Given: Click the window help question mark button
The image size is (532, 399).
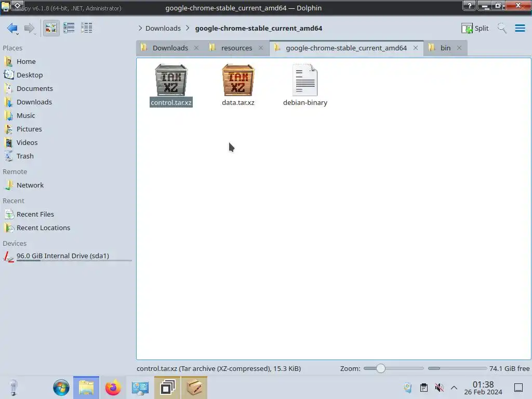Looking at the screenshot, I should click(469, 6).
